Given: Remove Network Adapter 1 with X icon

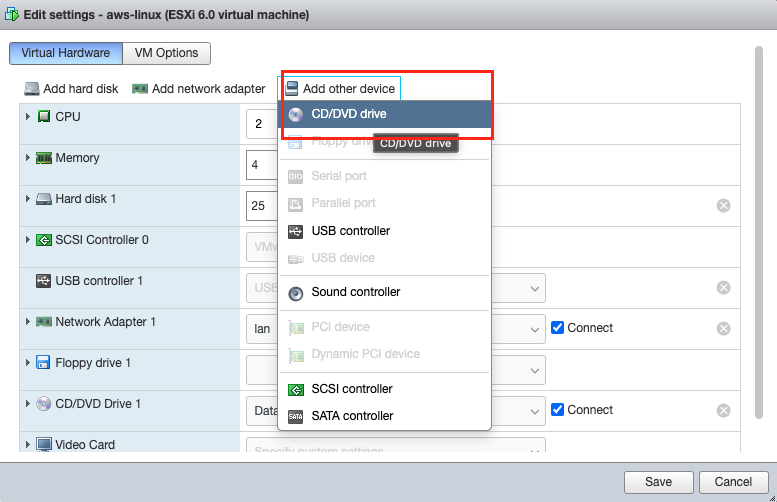Looking at the screenshot, I should 723,329.
